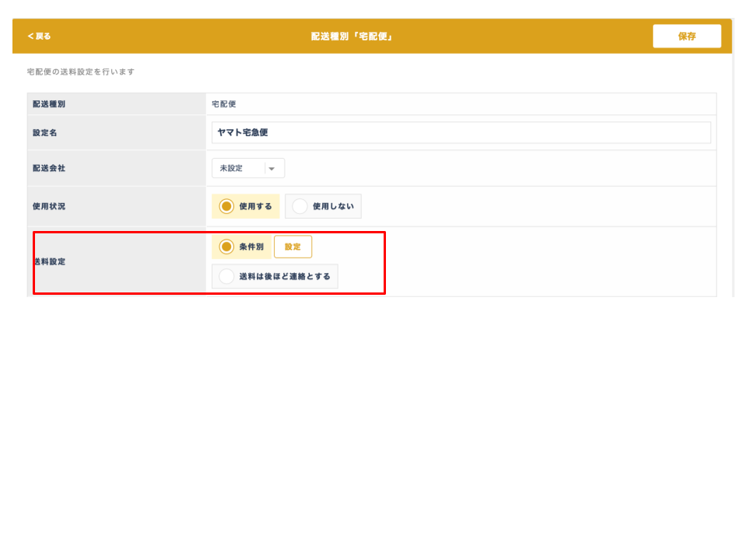Open the 設定 button beside 条件別
Viewport: 747px width, 560px height.
click(293, 247)
